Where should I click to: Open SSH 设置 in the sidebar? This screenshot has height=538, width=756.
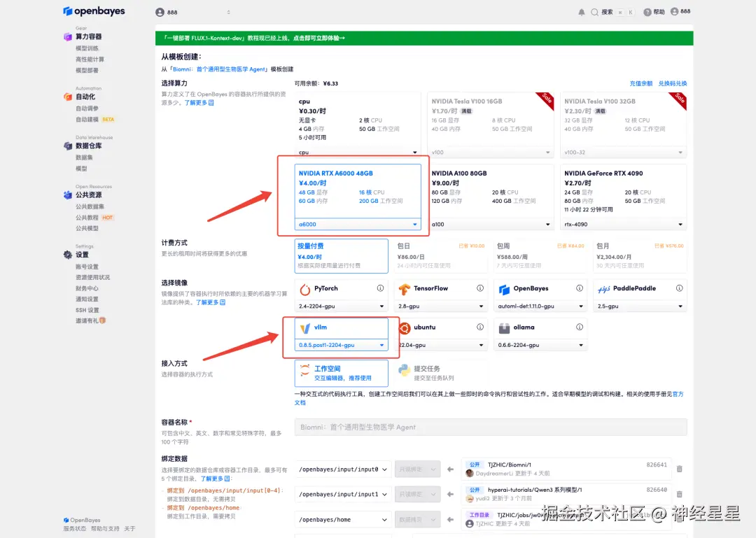click(x=87, y=310)
